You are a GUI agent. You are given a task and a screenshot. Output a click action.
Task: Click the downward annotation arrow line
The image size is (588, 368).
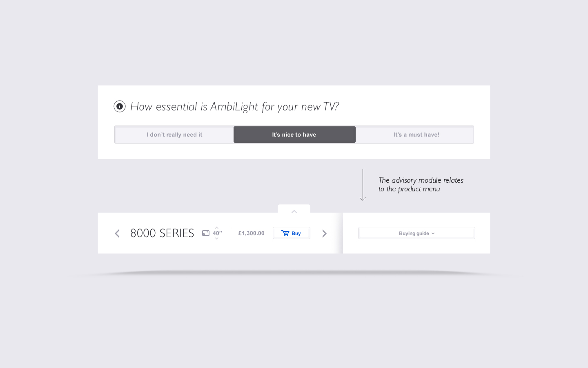(363, 185)
